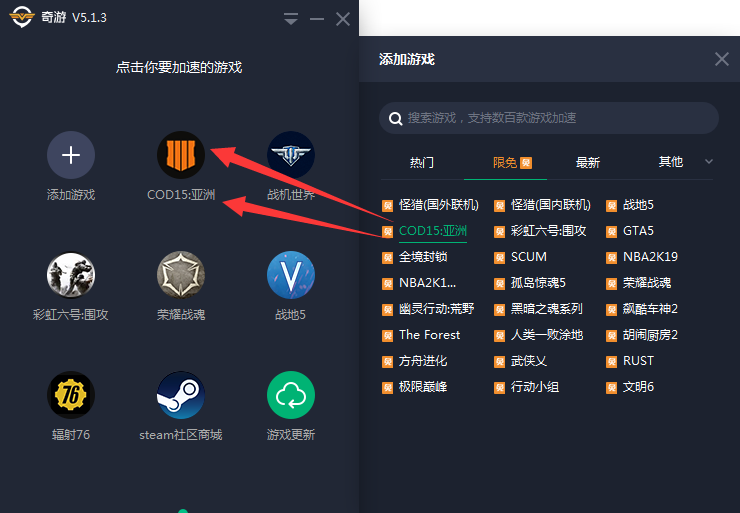Image resolution: width=740 pixels, height=513 pixels.
Task: Click the Add Game plus icon
Action: 71,155
